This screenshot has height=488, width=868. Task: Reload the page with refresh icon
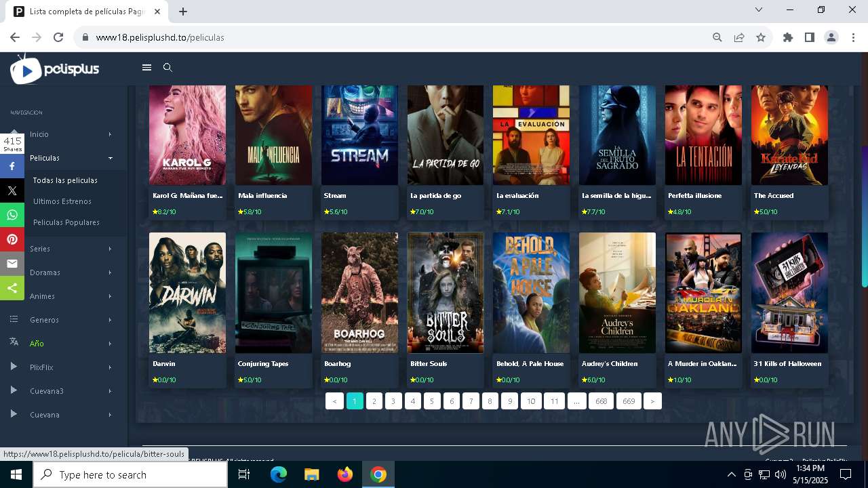(x=58, y=37)
